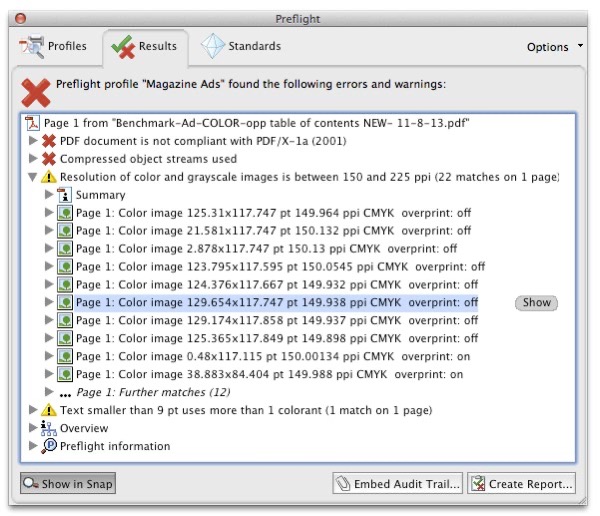Viewport: 600px width, 516px height.
Task: Click the red X icon for Compressed object streams
Action: pos(49,159)
